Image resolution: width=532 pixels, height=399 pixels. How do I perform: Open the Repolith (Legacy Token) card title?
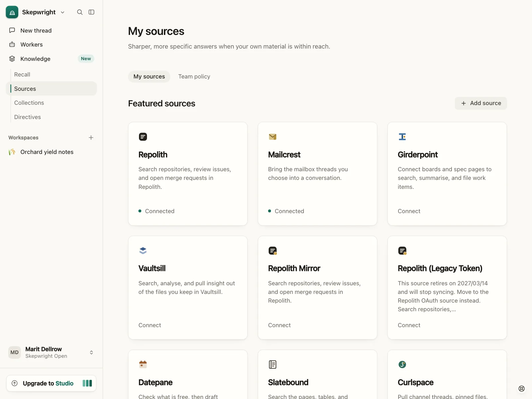[440, 268]
